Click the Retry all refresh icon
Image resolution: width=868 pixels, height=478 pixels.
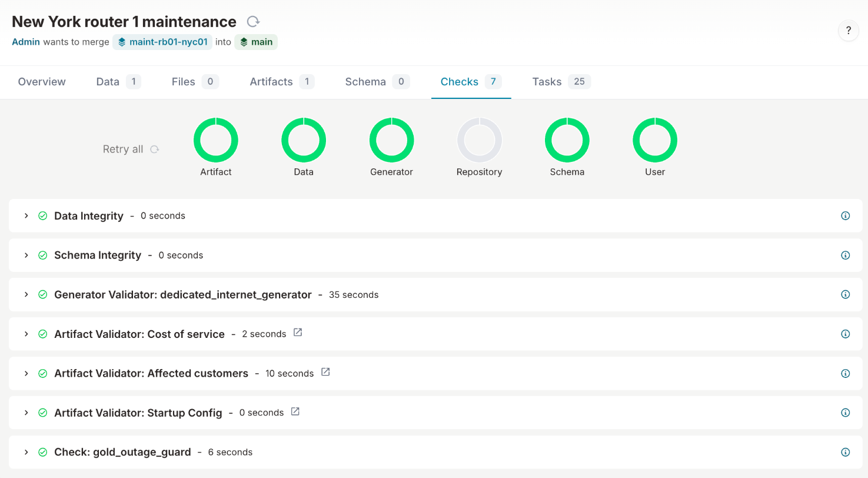(x=154, y=150)
